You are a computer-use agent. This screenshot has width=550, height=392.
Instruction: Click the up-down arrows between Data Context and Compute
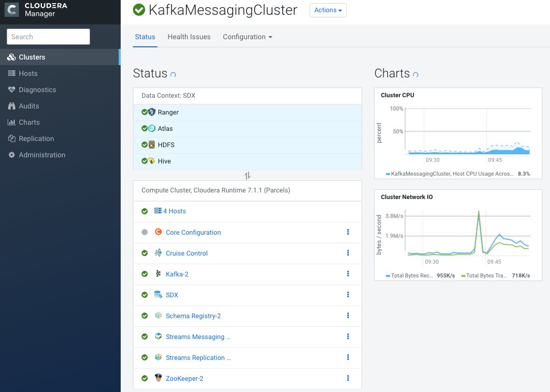248,175
